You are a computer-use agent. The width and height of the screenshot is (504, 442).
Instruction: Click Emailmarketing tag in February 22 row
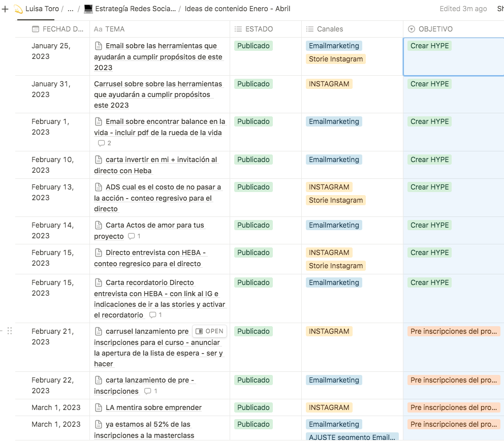[x=334, y=380]
